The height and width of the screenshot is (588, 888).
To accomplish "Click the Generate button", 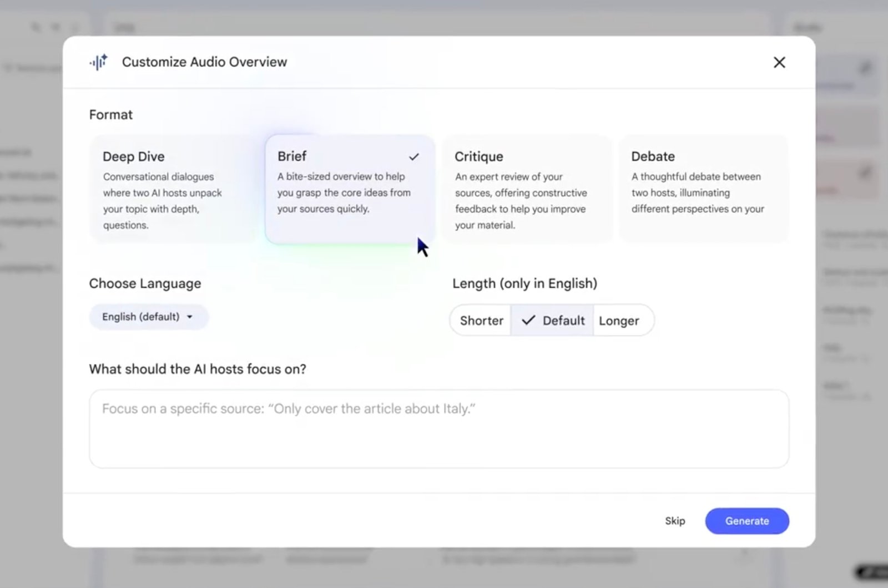I will click(x=746, y=521).
